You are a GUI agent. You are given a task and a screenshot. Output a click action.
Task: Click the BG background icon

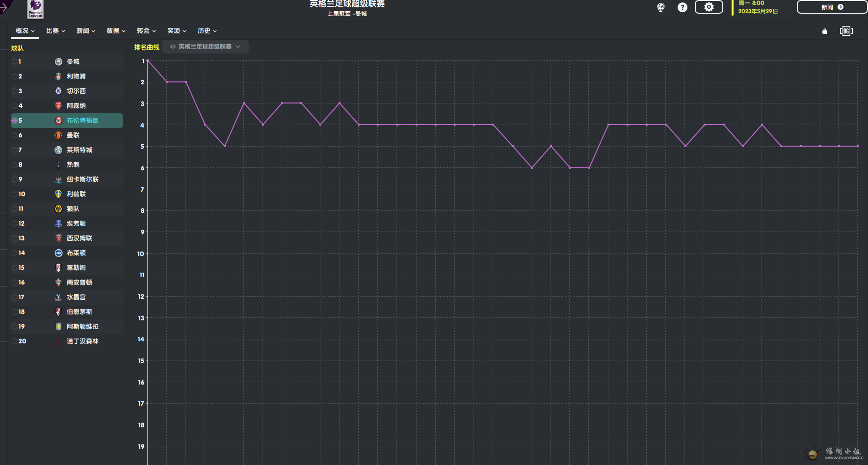point(846,31)
